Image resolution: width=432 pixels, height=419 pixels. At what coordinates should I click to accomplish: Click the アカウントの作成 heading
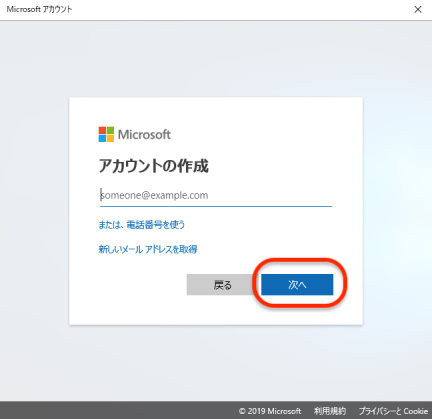point(153,166)
